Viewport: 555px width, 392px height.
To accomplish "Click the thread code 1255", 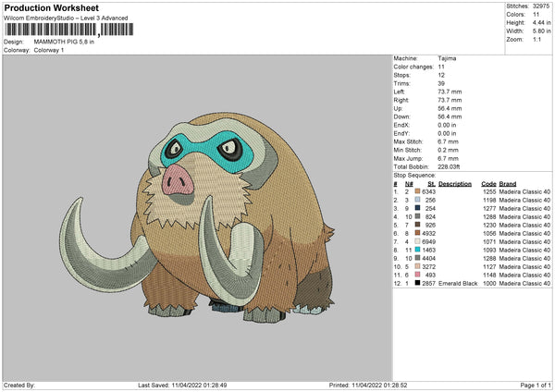I will pos(489,191).
